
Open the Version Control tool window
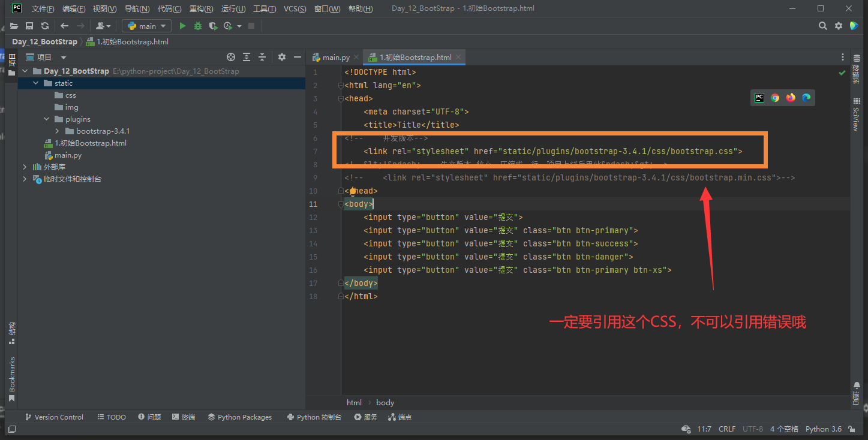coord(54,417)
